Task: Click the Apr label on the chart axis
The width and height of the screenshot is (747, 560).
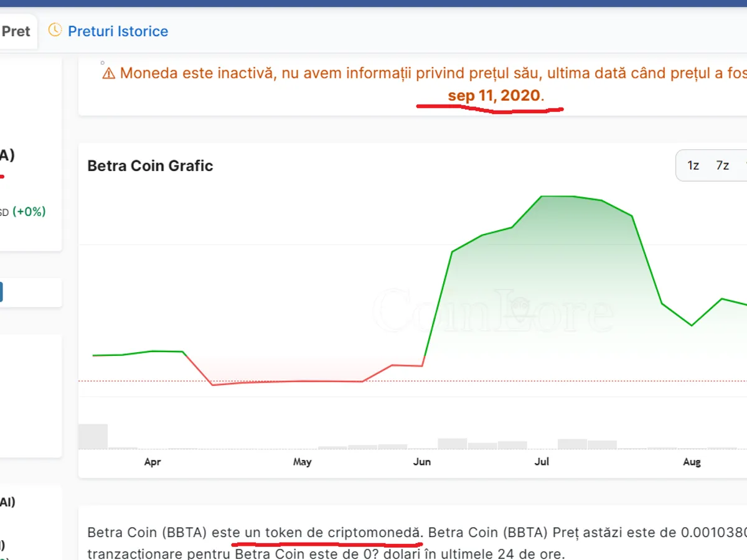Action: point(153,462)
